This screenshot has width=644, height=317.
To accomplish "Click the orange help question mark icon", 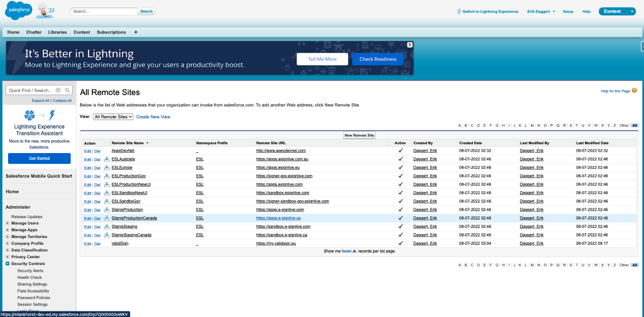I will (x=634, y=91).
